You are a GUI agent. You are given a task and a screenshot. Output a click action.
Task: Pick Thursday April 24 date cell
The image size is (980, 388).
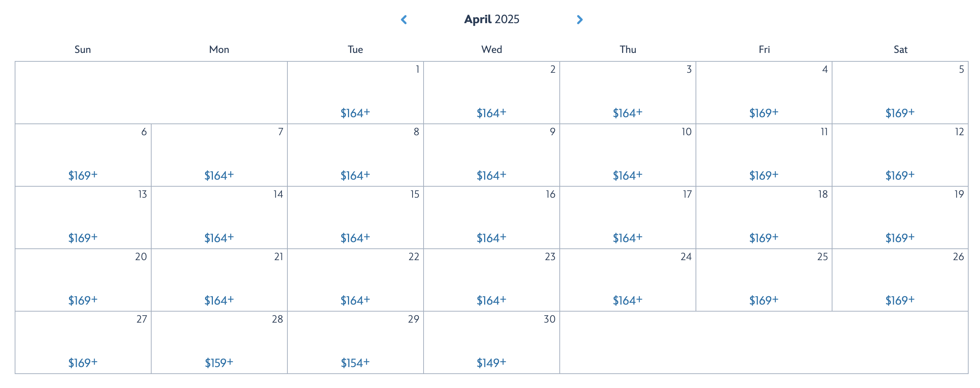628,280
